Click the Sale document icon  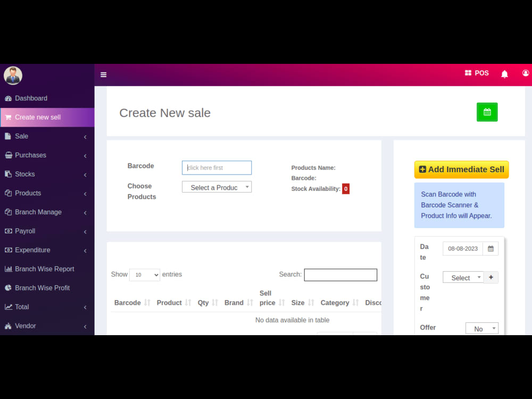click(8, 136)
